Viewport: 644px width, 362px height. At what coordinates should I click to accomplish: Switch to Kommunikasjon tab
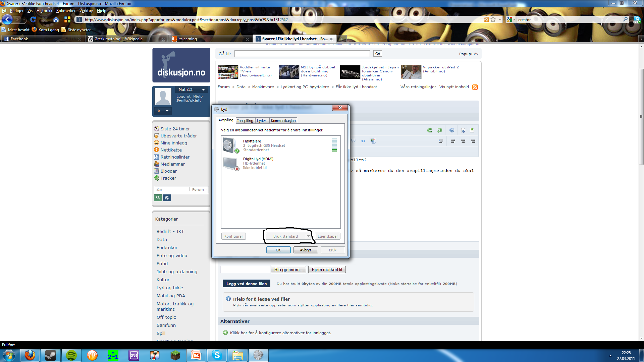pyautogui.click(x=283, y=121)
